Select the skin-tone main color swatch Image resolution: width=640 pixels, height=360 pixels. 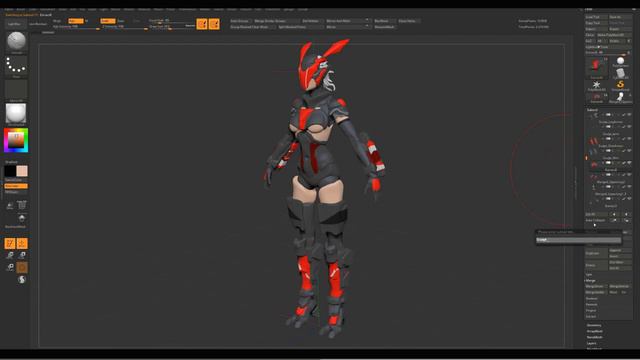tap(22, 171)
